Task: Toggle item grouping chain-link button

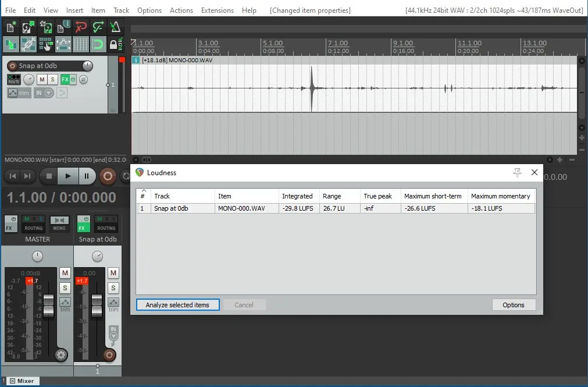Action: 28,45
